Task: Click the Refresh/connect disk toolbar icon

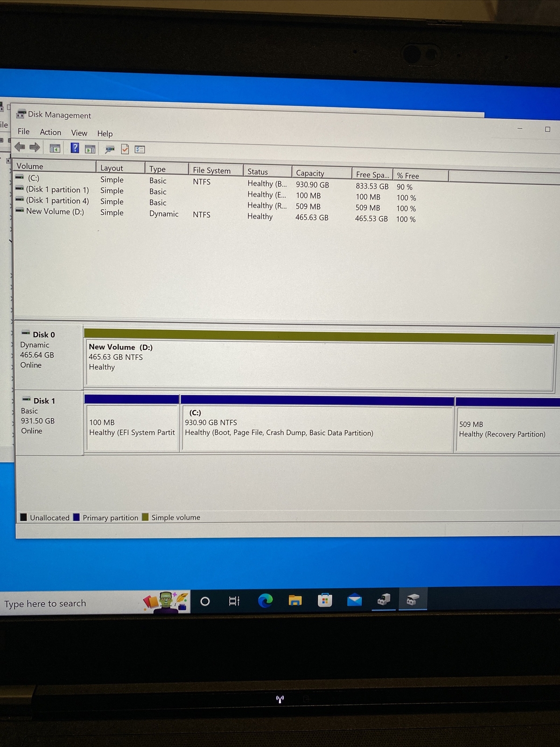Action: tap(110, 149)
